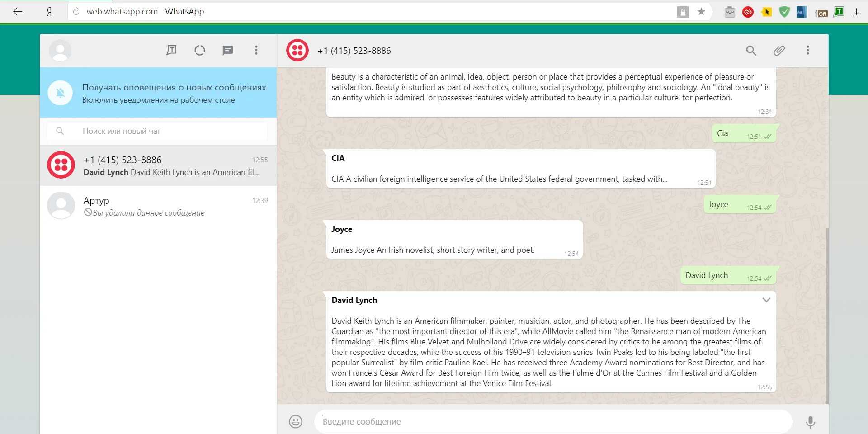
Task: Click the muted bell notification icon
Action: 60,93
